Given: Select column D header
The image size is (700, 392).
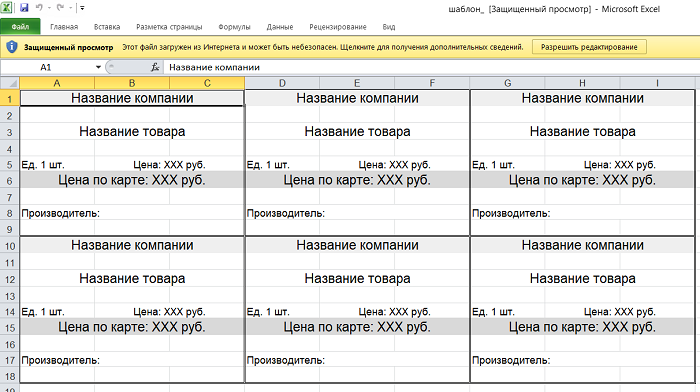Looking at the screenshot, I should (282, 83).
